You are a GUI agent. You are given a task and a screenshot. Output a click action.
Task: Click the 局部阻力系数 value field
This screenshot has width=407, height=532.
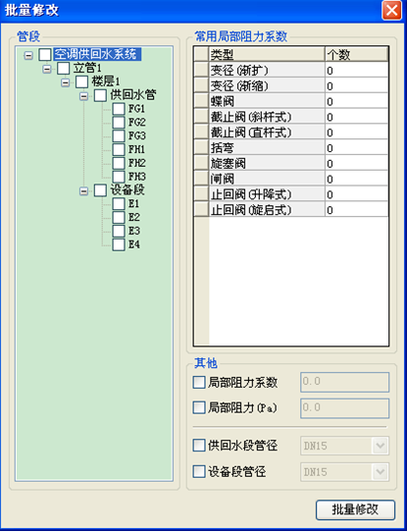pos(344,383)
